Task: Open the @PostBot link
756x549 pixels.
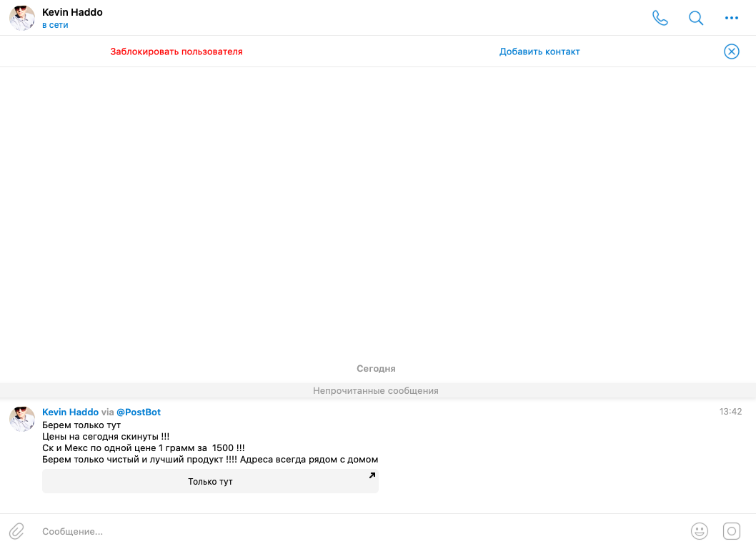Action: [x=139, y=412]
